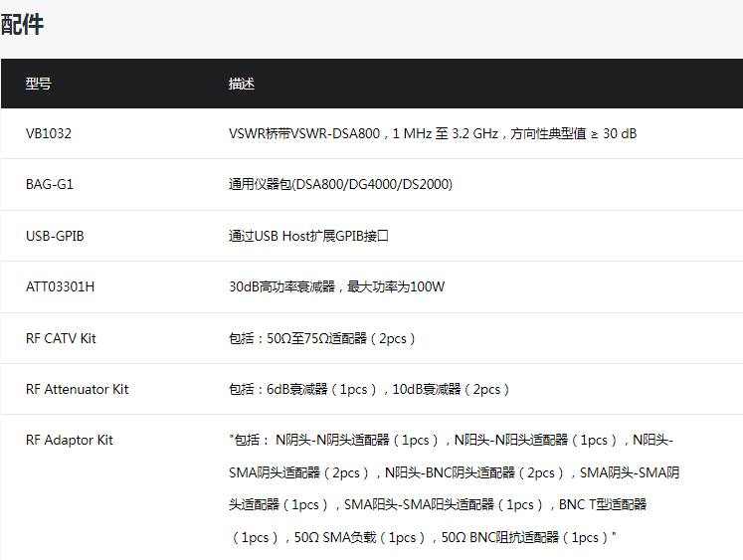Image resolution: width=743 pixels, height=560 pixels.
Task: Click the 型号 column header
Action: (x=38, y=84)
